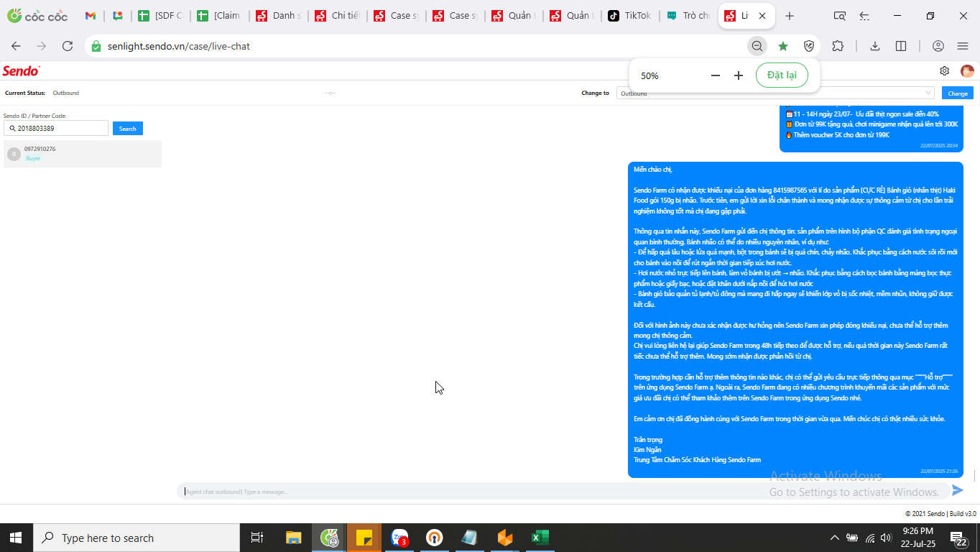Toggle the bookmark star icon

click(x=783, y=46)
